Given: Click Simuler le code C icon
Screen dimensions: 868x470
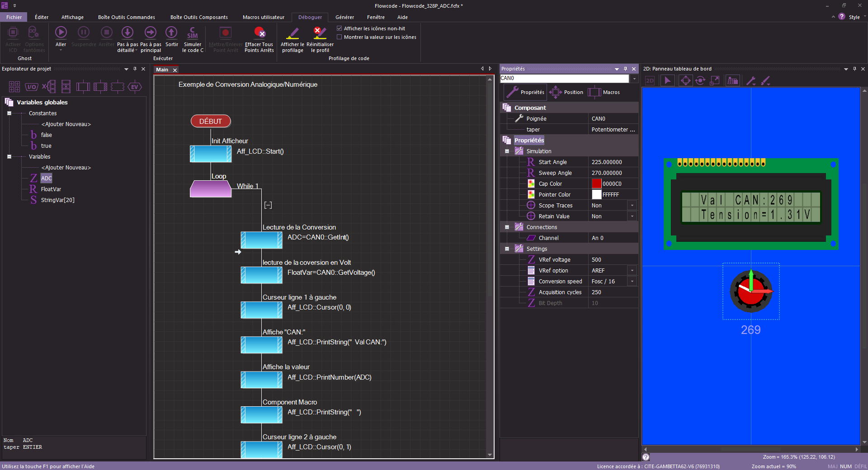Looking at the screenshot, I should tap(193, 33).
